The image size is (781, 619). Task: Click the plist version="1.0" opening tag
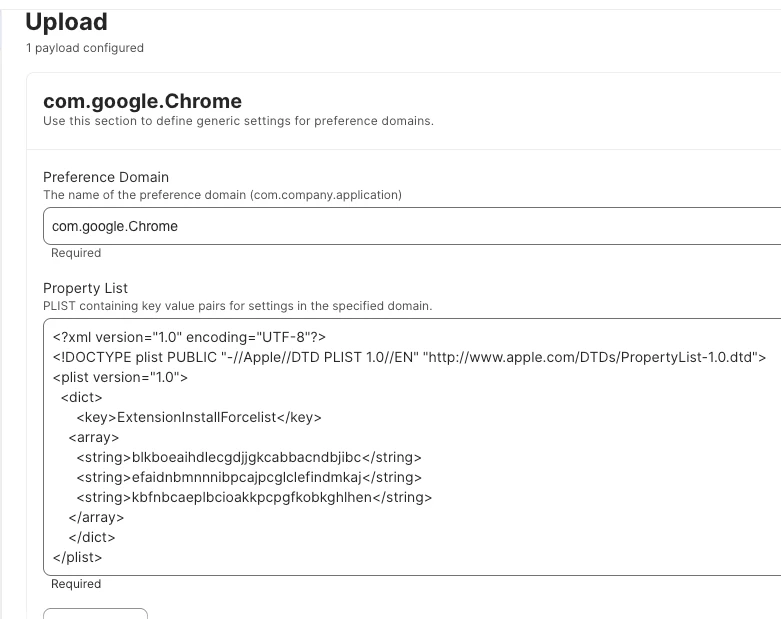(x=121, y=377)
